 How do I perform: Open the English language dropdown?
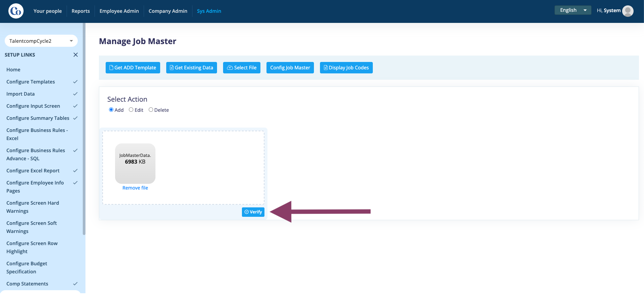(573, 10)
